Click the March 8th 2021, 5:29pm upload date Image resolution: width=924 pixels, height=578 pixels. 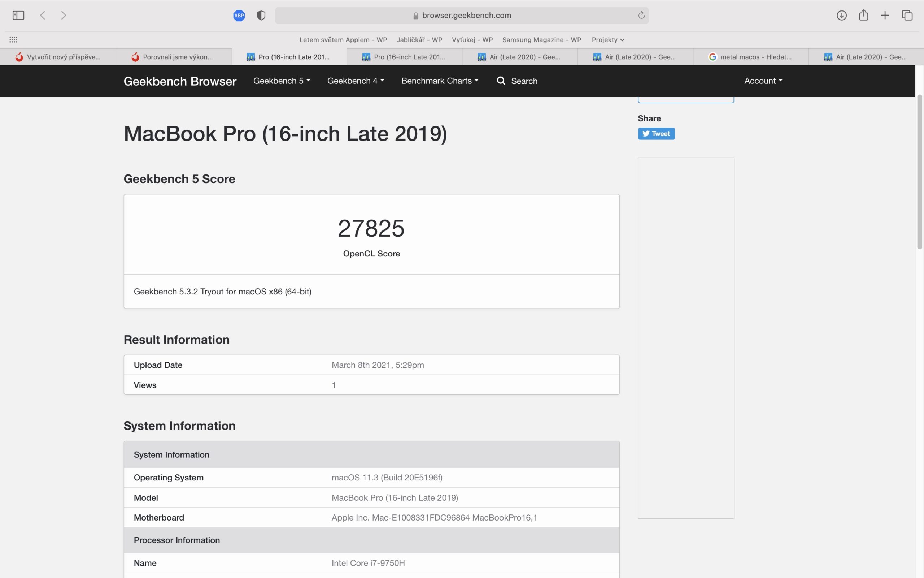pos(378,365)
